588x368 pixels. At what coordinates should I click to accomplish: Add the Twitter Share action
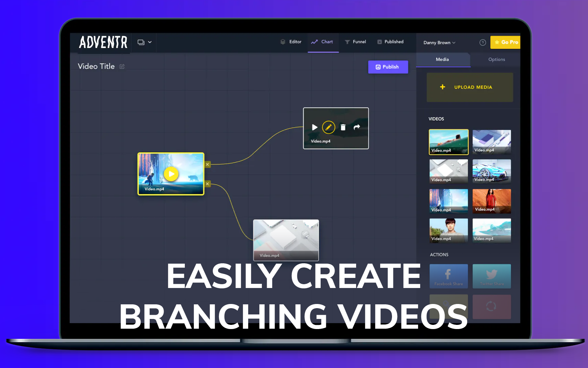(x=492, y=276)
